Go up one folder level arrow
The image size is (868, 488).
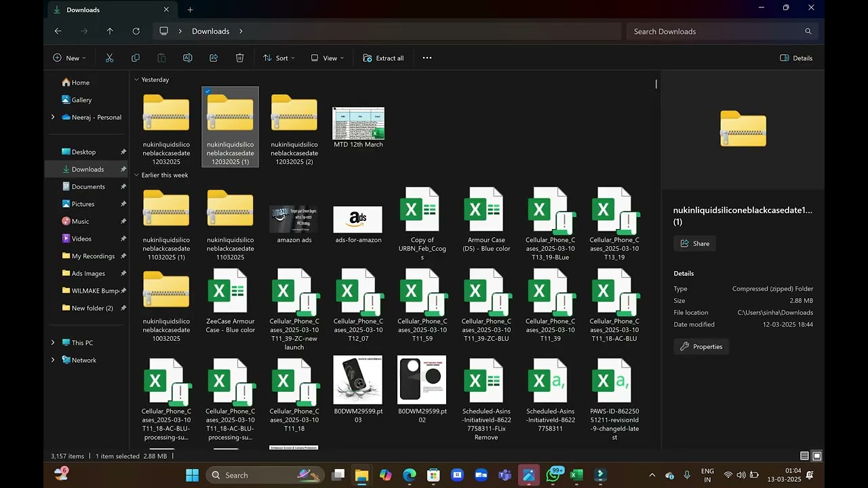(110, 31)
